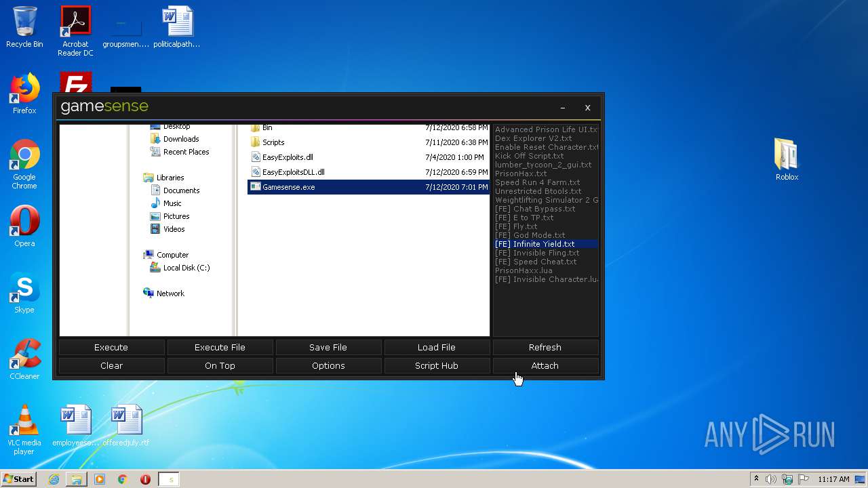
Task: Select the Scripts folder row
Action: pos(368,142)
